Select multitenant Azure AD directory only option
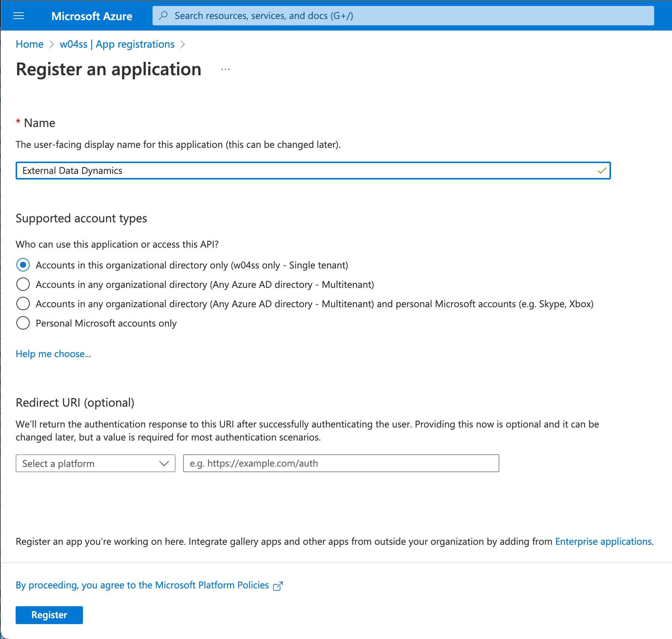This screenshot has width=672, height=639. tap(23, 284)
